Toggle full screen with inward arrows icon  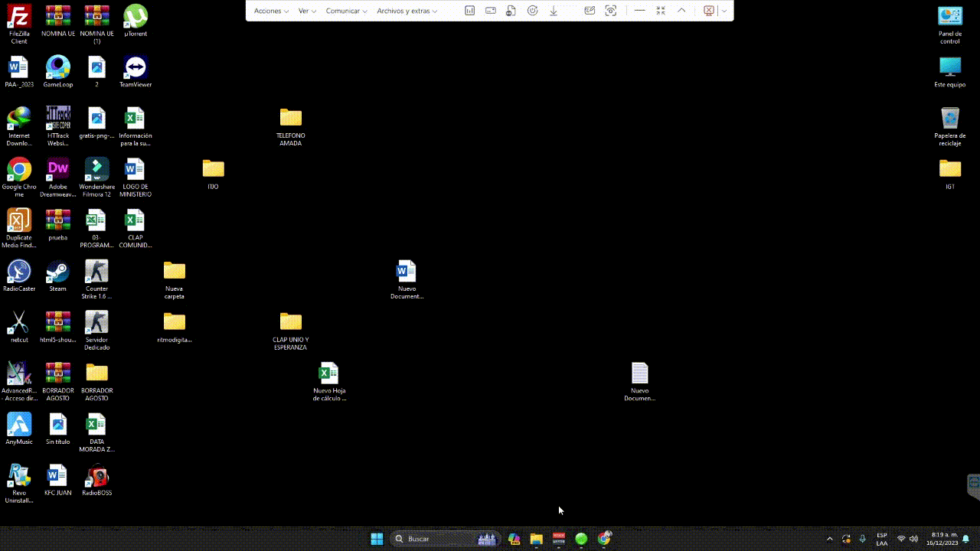(x=661, y=11)
